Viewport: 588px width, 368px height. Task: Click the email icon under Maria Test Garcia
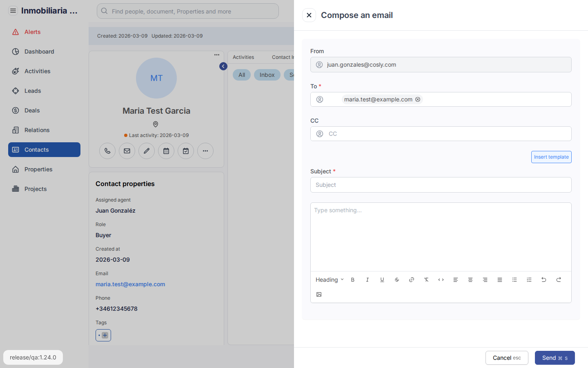[127, 151]
